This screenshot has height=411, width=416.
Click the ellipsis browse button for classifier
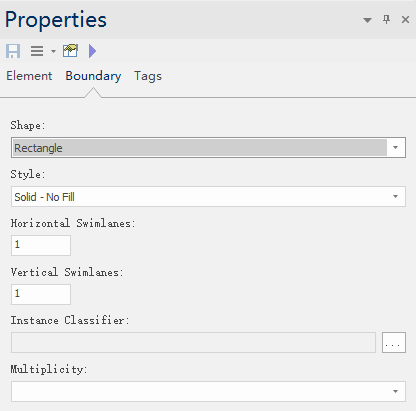pyautogui.click(x=394, y=342)
